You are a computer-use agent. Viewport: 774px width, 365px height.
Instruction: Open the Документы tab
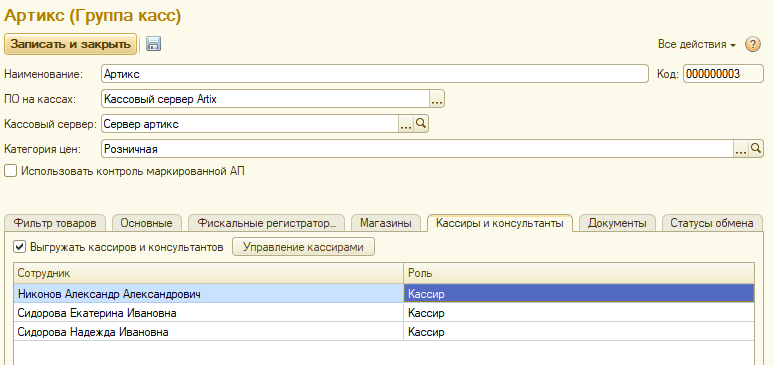point(617,223)
